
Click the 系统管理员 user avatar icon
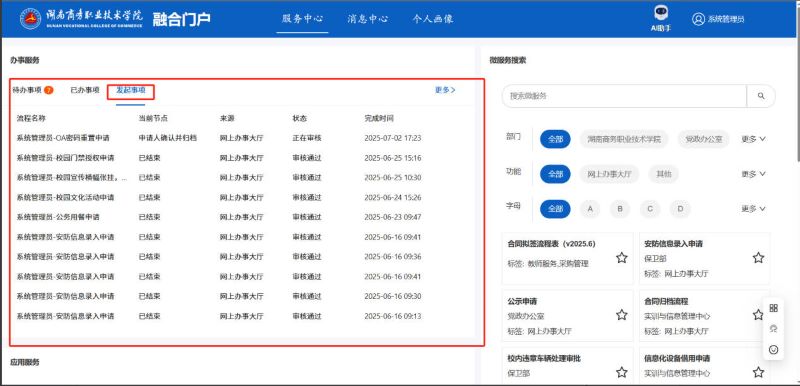(x=698, y=19)
